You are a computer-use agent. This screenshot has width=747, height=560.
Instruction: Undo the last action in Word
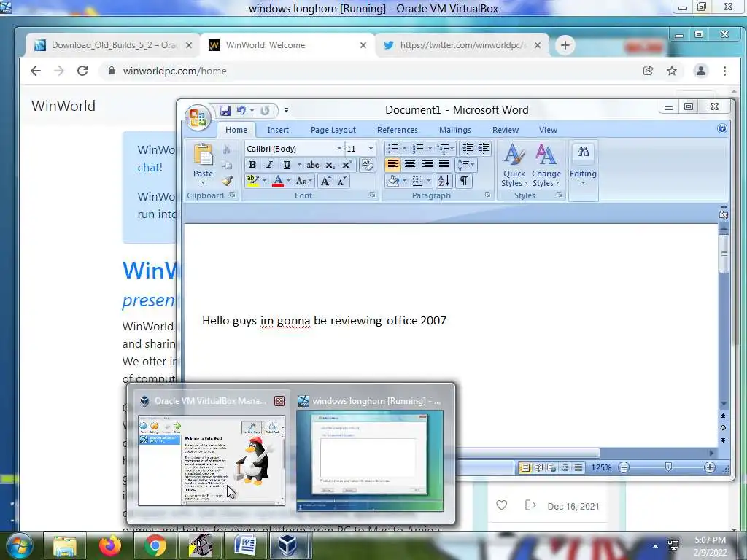pyautogui.click(x=241, y=111)
